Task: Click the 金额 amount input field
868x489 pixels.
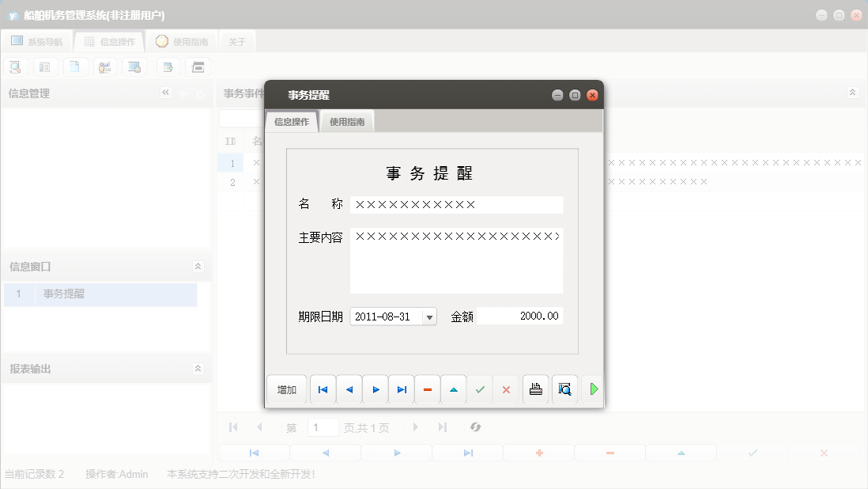Action: [x=520, y=316]
